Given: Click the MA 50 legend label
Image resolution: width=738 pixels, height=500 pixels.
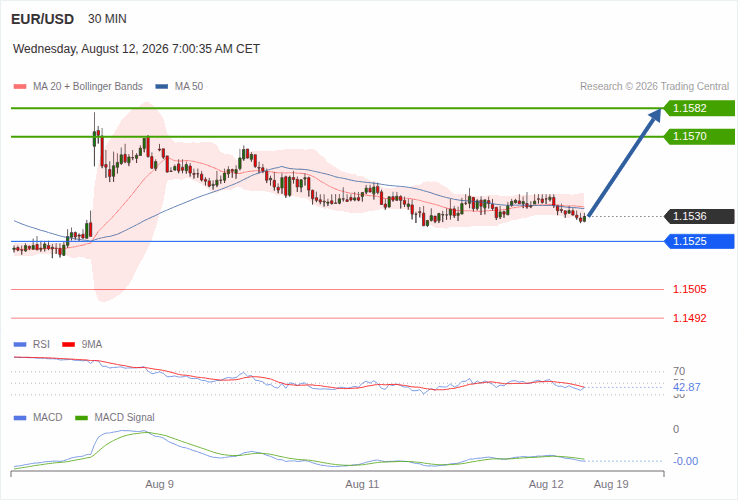Looking at the screenshot, I should point(189,87).
